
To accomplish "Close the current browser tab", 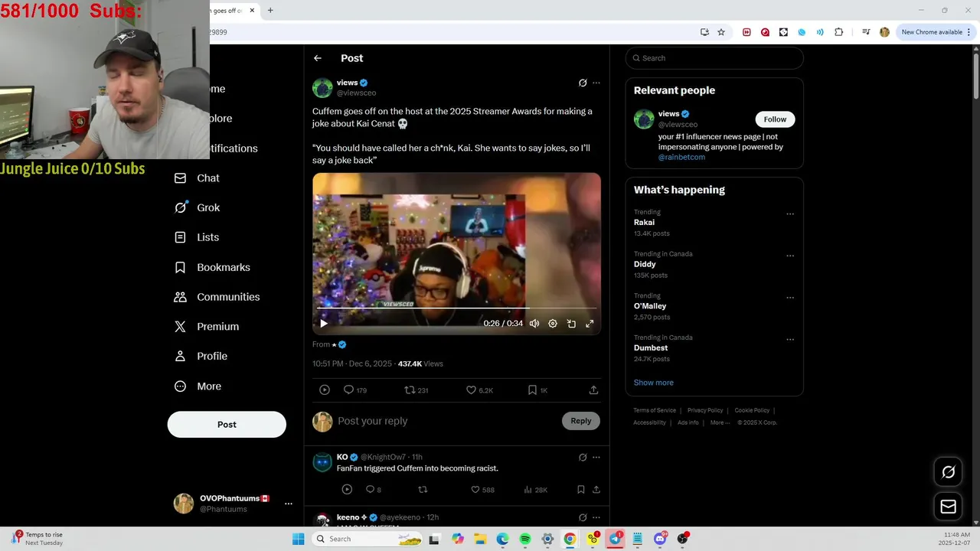I will click(x=253, y=11).
